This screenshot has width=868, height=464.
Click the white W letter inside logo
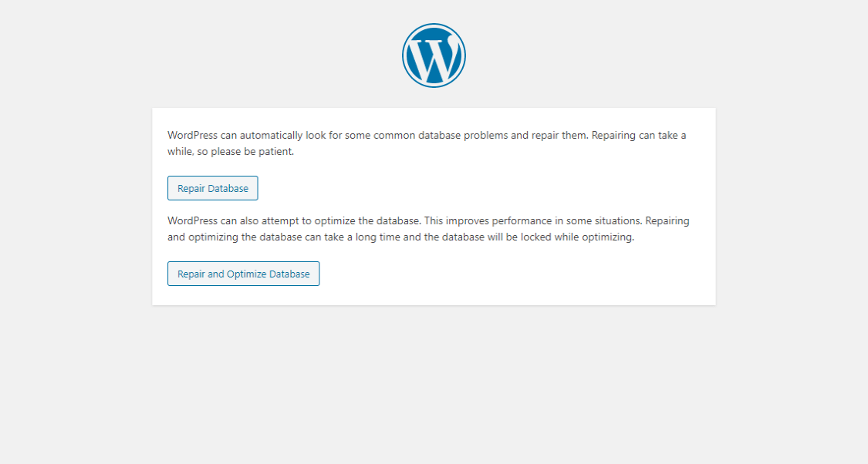tap(434, 58)
